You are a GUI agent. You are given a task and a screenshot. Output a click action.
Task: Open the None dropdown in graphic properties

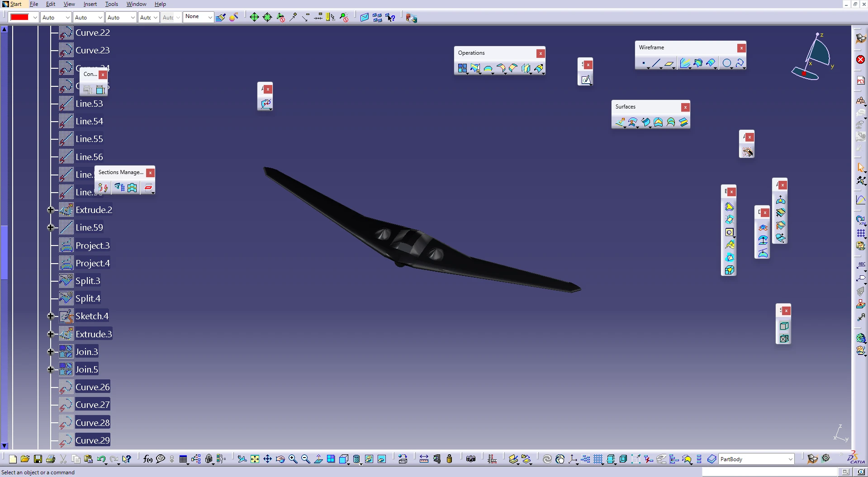210,17
